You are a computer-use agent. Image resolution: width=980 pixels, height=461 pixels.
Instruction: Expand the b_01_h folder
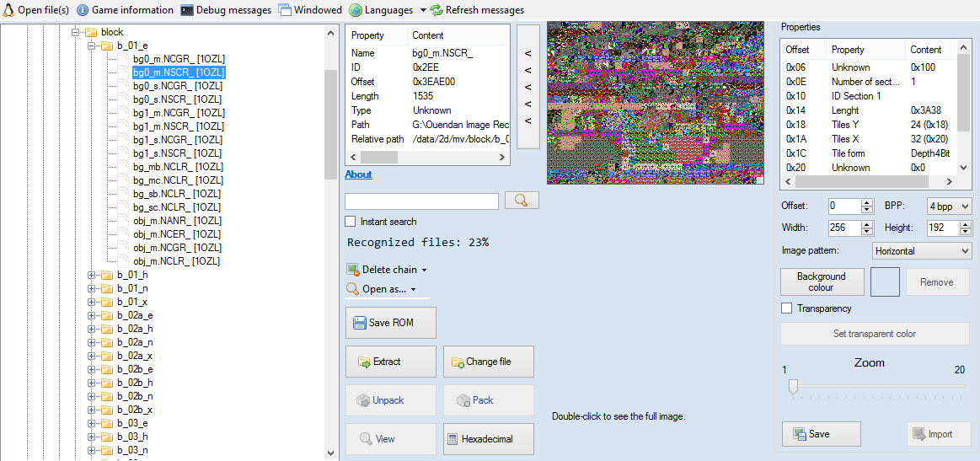click(92, 275)
